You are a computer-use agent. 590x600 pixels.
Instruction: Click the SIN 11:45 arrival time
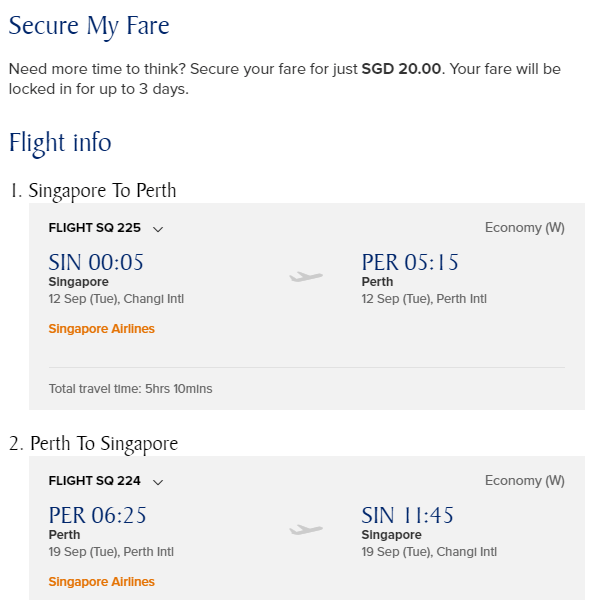[x=407, y=515]
